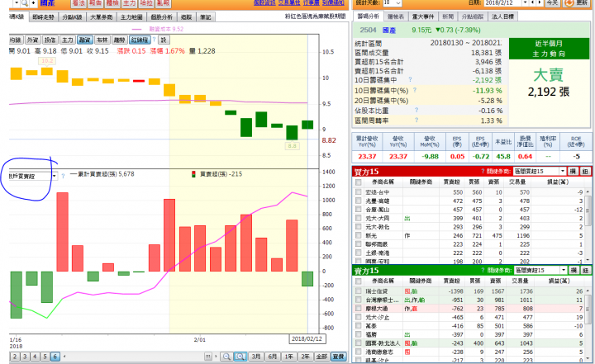595x364 pixels.
Task: Open the 法人目標 tab in right panel
Action: [x=502, y=17]
